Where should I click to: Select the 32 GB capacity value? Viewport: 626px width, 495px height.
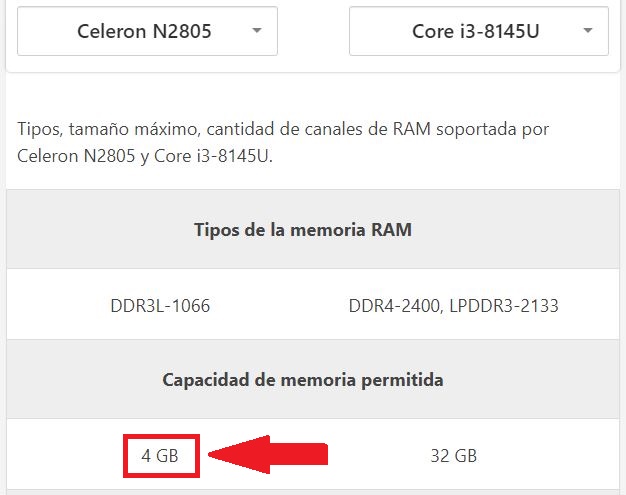click(454, 455)
